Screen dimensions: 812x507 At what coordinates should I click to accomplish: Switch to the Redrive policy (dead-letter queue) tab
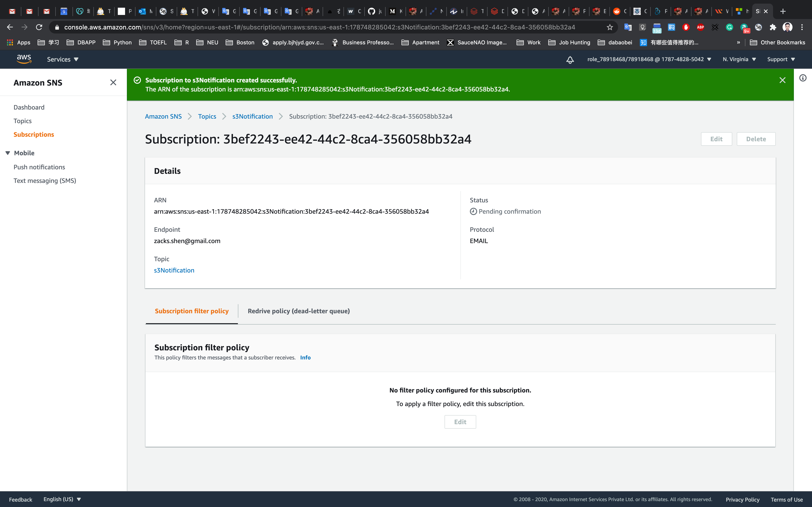pos(299,311)
